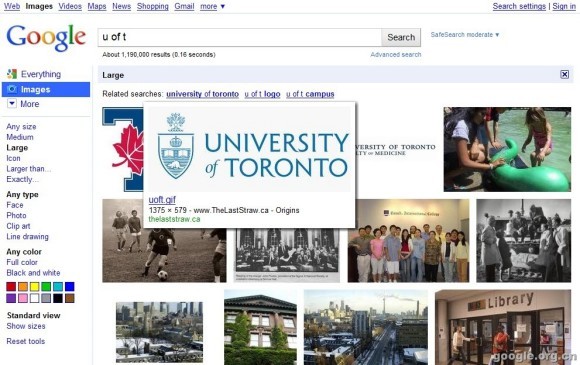
Task: Choose the green color swatch filter
Action: 46,287
